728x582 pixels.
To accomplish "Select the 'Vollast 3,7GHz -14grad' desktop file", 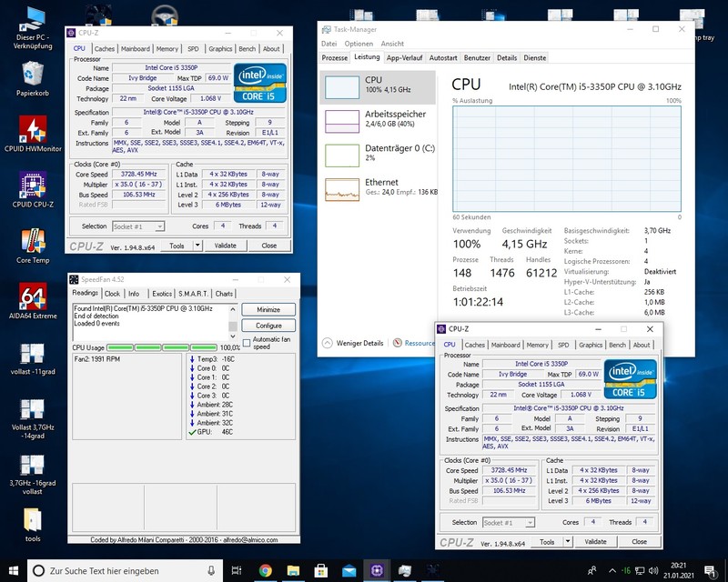I will point(33,418).
